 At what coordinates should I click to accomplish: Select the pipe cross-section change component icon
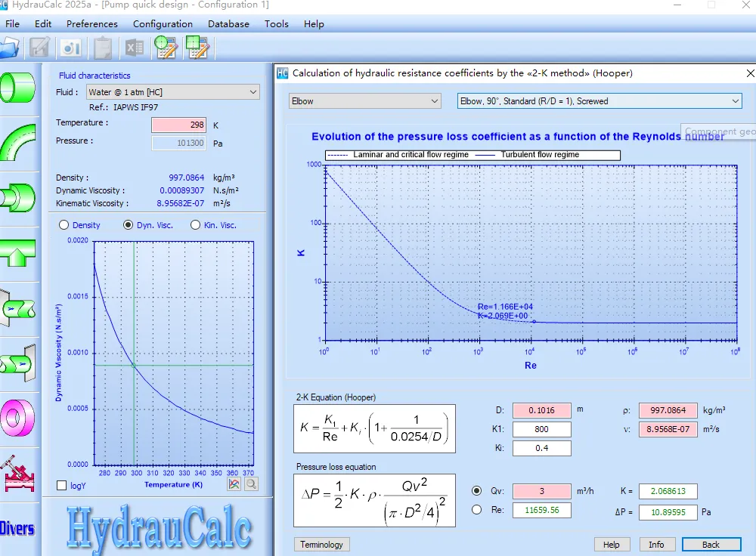pos(18,197)
